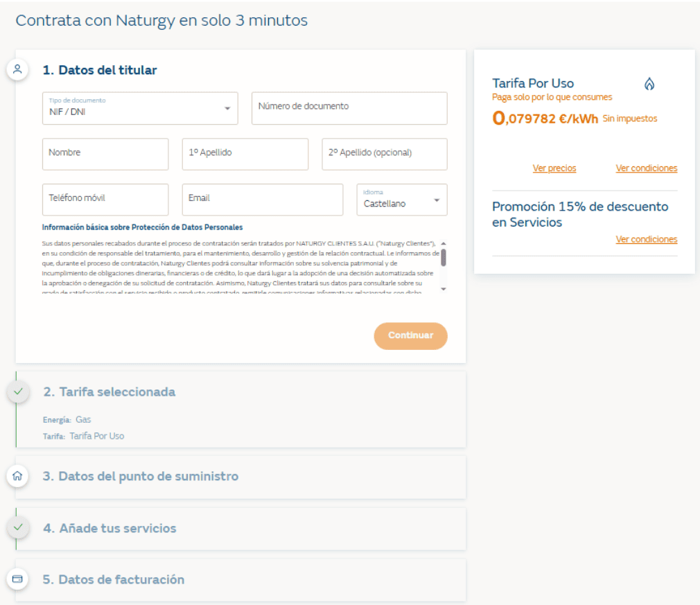Click the Tarifa Por Uso title in summary card
Image resolution: width=700 pixels, height=605 pixels.
point(533,83)
